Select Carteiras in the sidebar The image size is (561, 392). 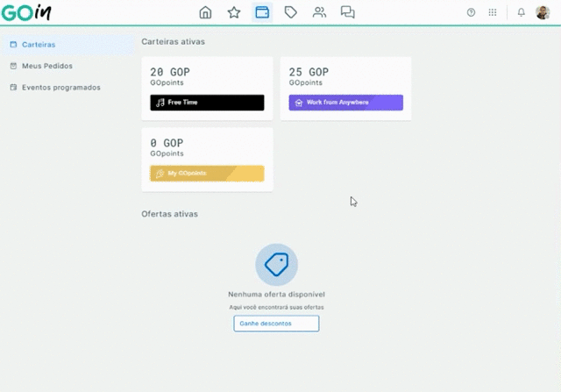coord(67,45)
